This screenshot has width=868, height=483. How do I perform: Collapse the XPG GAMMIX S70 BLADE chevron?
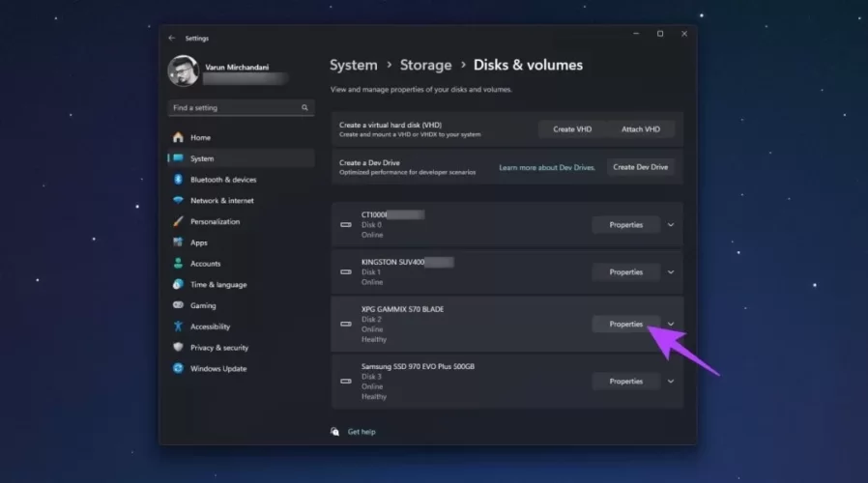[671, 325]
